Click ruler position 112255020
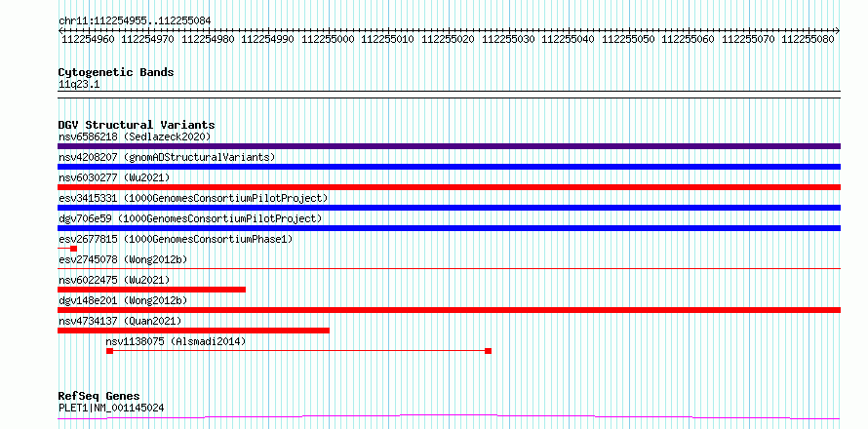The image size is (868, 429). point(449,39)
